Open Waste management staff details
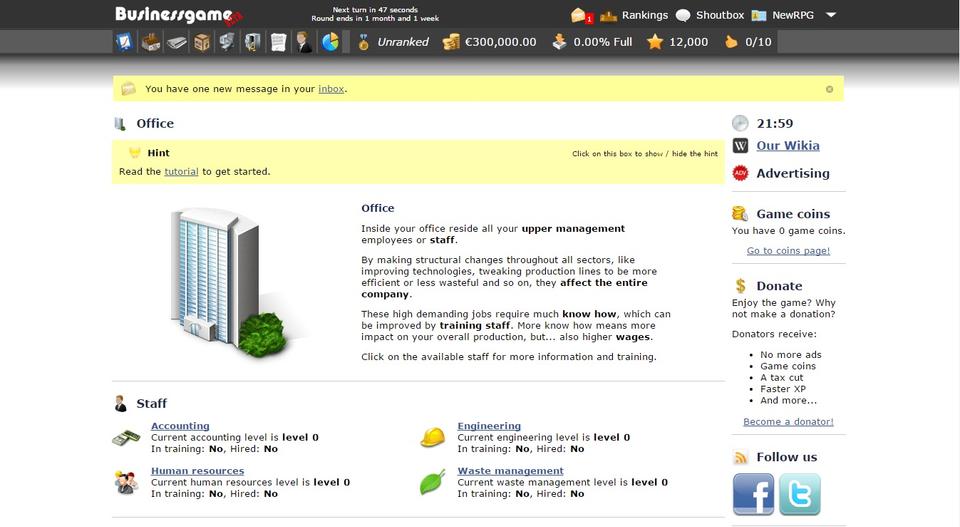 pos(510,471)
